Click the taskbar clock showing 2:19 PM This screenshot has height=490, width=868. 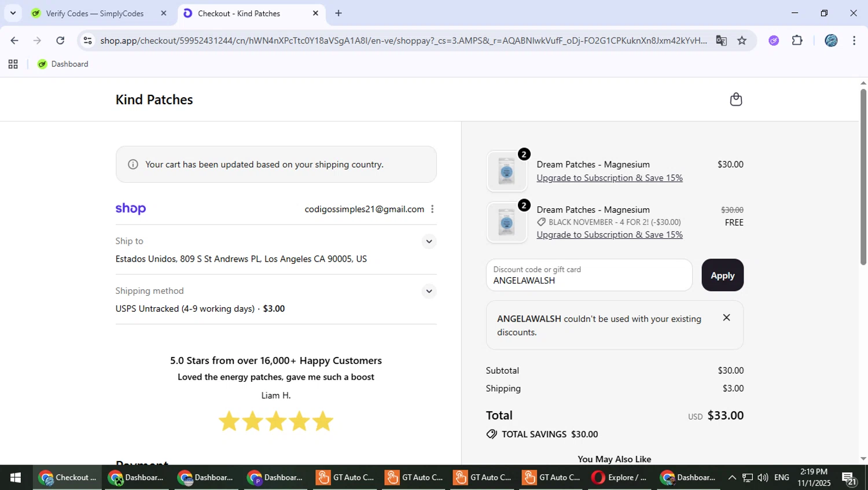tap(814, 478)
